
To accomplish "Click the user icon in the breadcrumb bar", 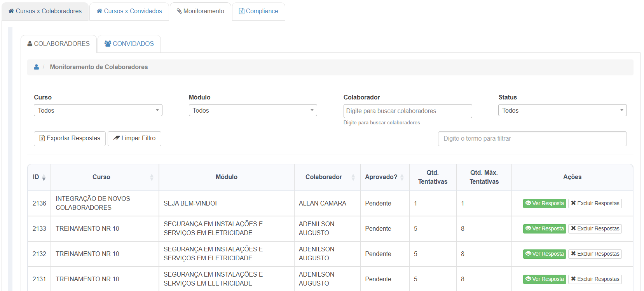I will (36, 67).
